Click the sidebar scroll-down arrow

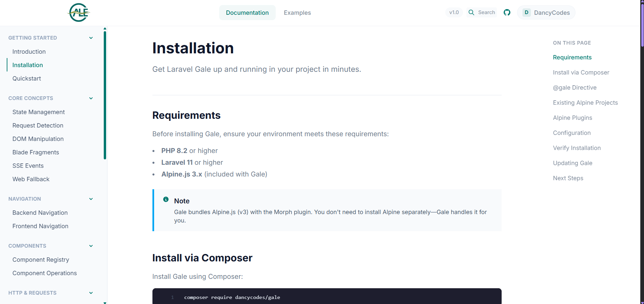pos(105,303)
